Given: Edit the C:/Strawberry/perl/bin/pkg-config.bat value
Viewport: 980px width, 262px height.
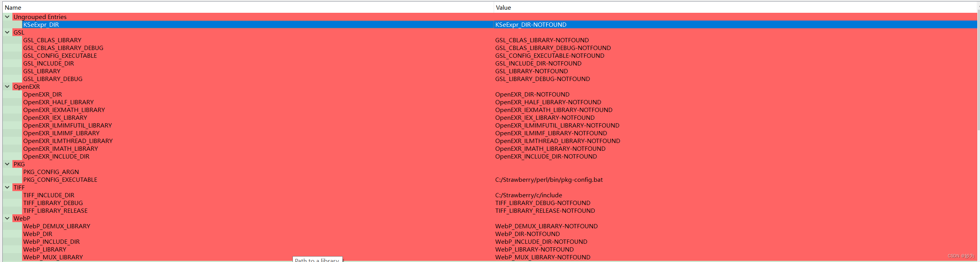Looking at the screenshot, I should click(x=549, y=180).
